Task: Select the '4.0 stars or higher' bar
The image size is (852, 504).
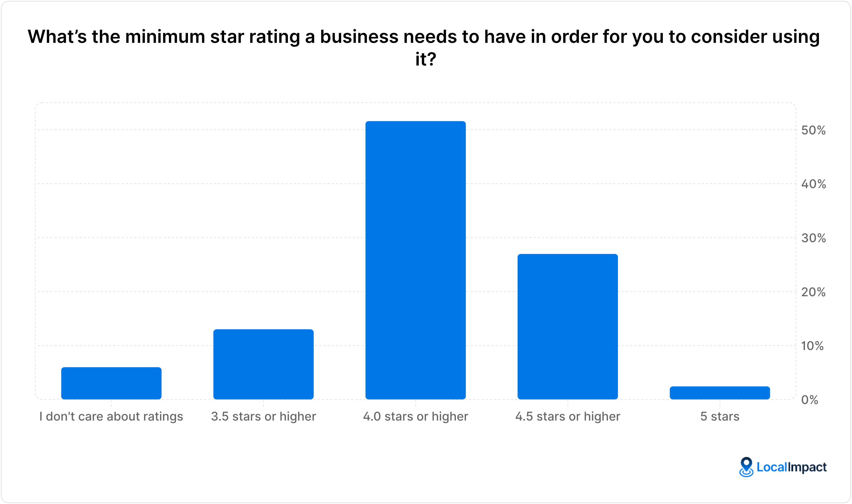Action: (x=415, y=260)
